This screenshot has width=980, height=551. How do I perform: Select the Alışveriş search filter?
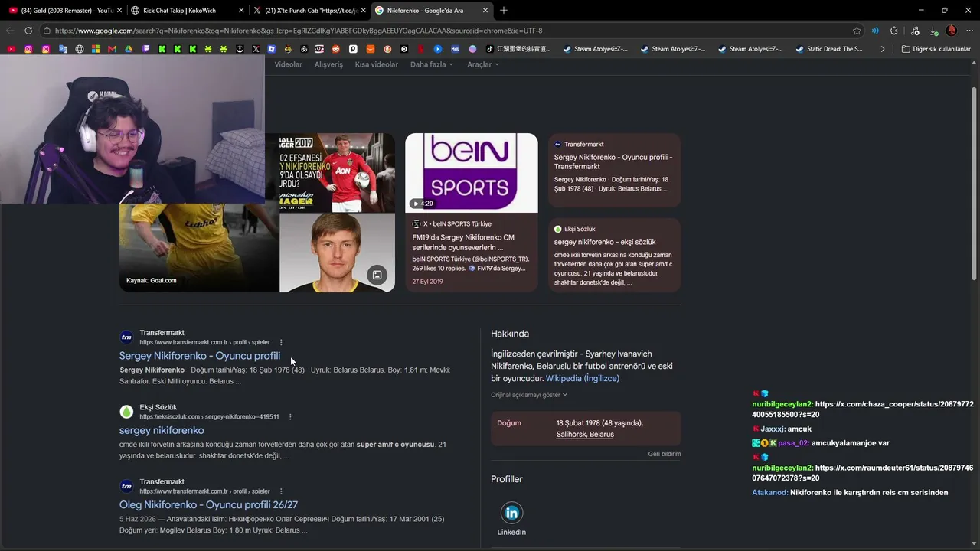click(328, 64)
